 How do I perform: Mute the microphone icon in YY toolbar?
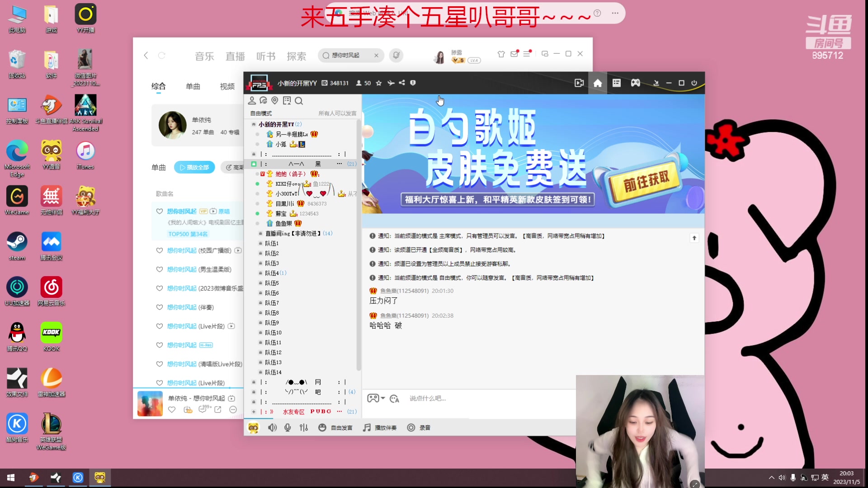(287, 427)
